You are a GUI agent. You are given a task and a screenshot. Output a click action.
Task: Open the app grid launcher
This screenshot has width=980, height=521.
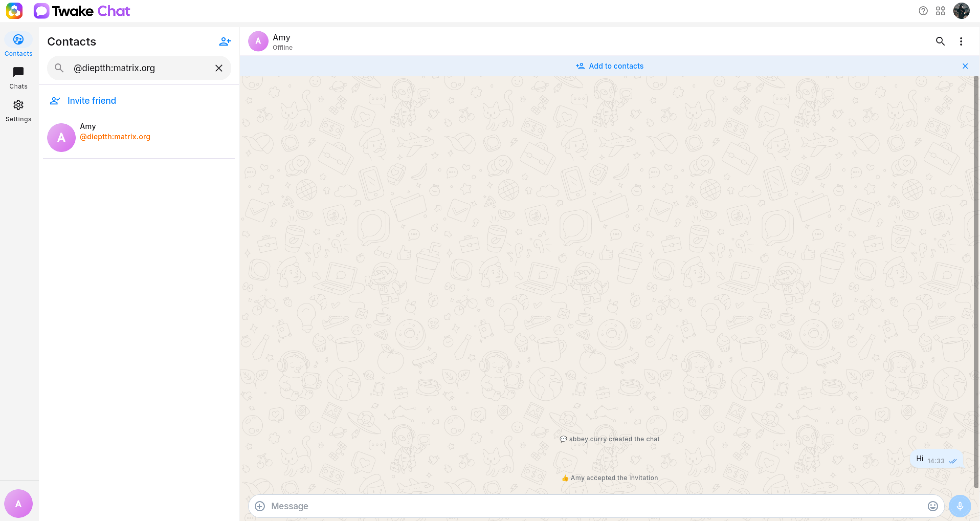(940, 11)
